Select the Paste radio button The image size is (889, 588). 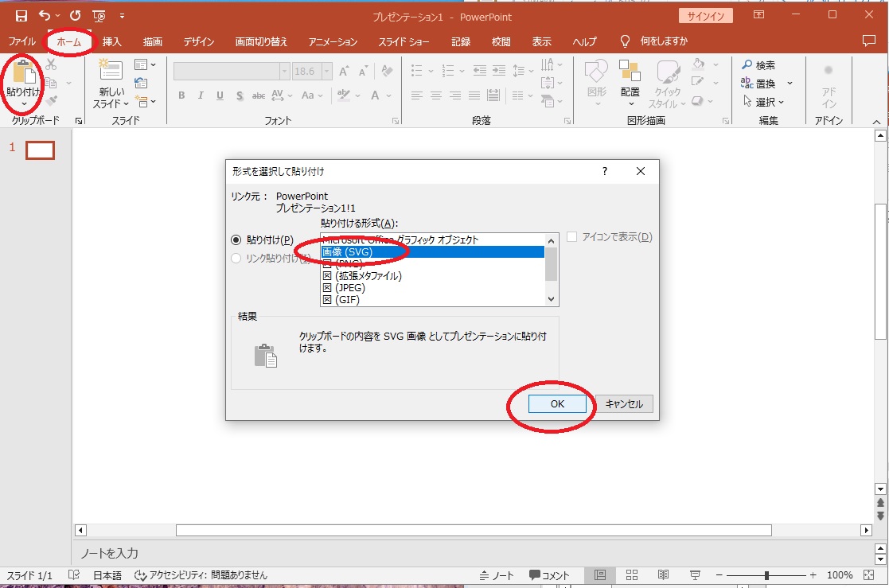click(236, 239)
